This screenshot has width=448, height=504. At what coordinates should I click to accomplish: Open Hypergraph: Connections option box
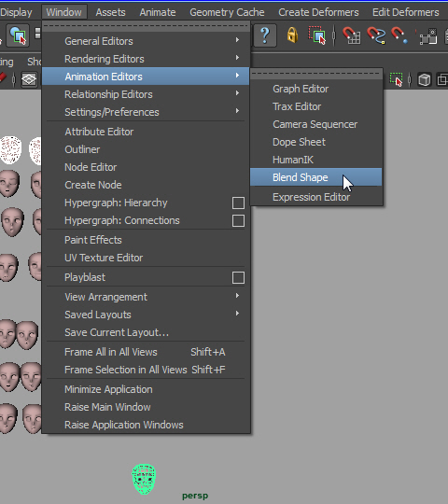coord(238,221)
